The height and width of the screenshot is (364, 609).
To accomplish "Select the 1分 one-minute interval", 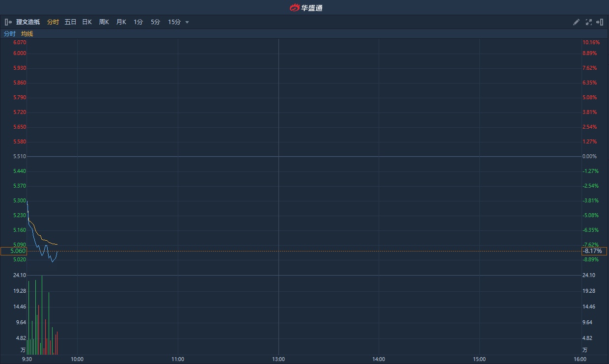I will [x=138, y=22].
